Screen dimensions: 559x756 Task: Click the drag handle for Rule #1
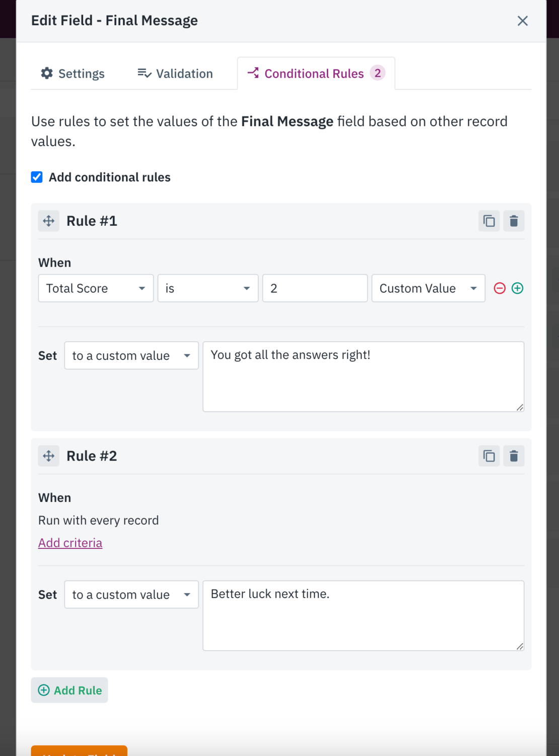point(48,221)
